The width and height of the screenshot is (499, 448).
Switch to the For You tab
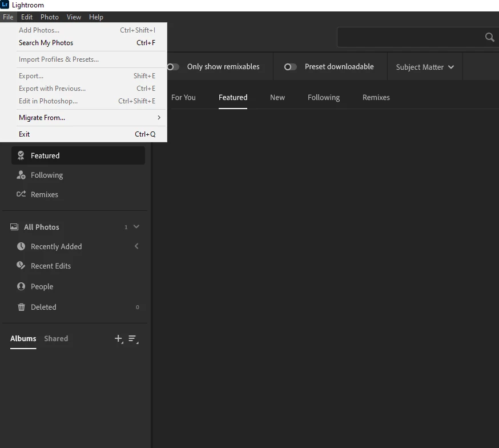tap(183, 98)
